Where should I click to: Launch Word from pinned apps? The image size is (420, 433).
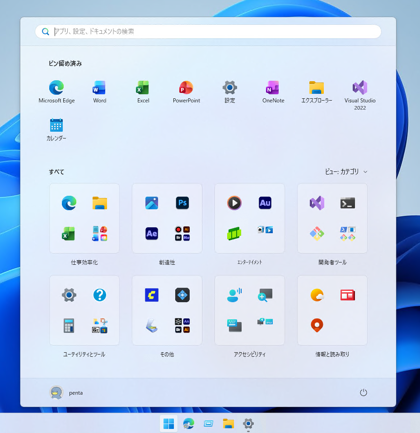coord(99,92)
